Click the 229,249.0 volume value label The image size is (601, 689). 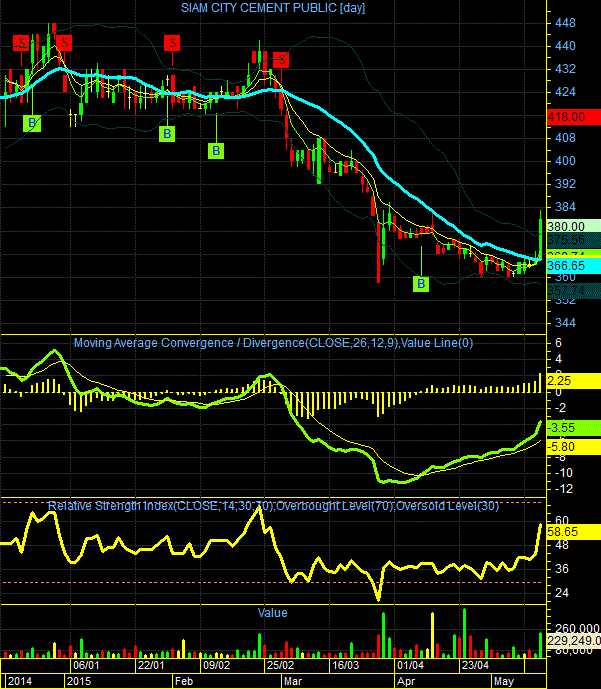click(574, 640)
